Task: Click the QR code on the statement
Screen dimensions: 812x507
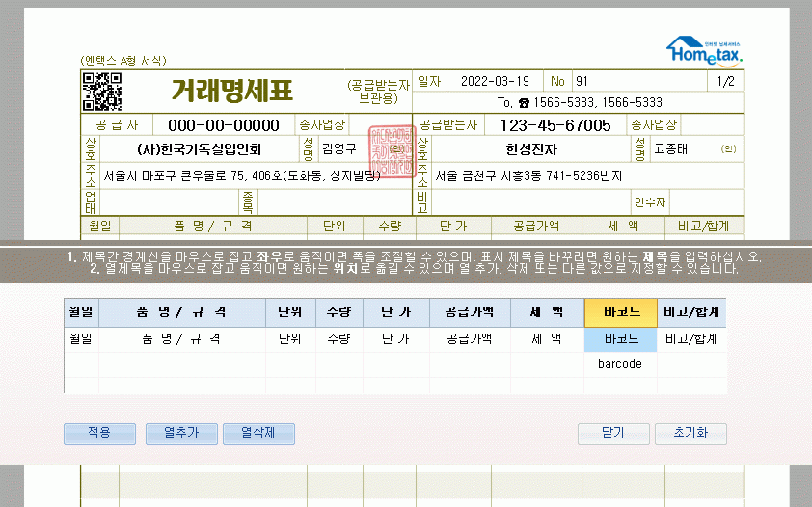Action: 102,92
